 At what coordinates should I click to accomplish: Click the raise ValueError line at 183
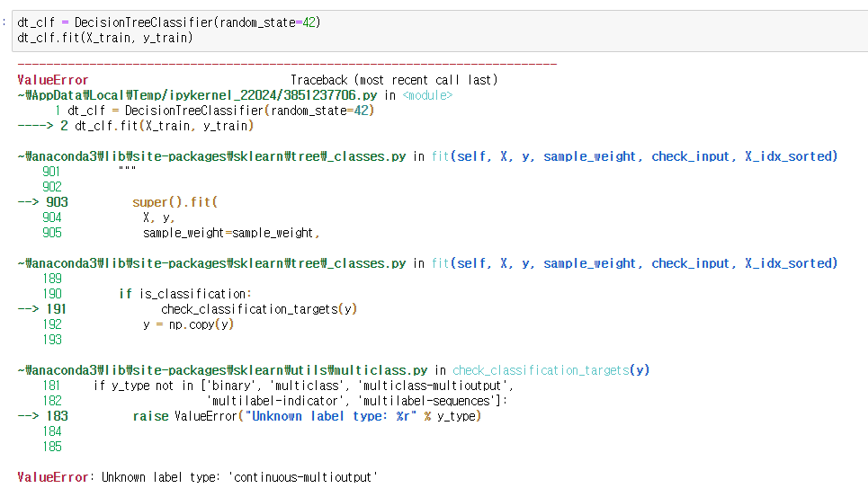tap(308, 416)
